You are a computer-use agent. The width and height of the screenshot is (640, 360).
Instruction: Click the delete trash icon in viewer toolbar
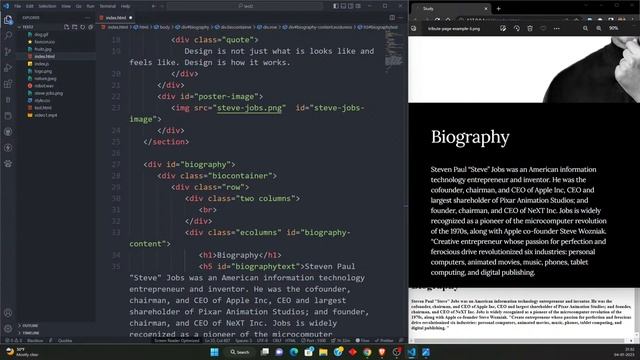530,29
